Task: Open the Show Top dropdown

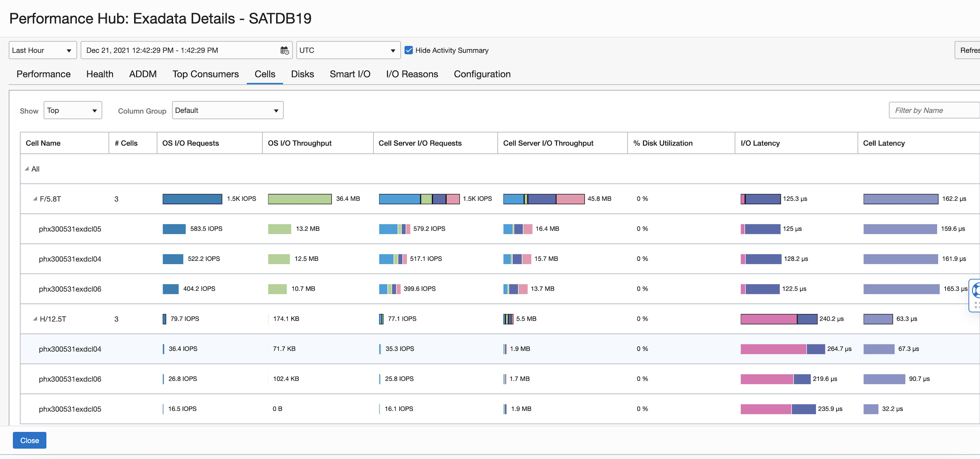Action: pyautogui.click(x=72, y=110)
